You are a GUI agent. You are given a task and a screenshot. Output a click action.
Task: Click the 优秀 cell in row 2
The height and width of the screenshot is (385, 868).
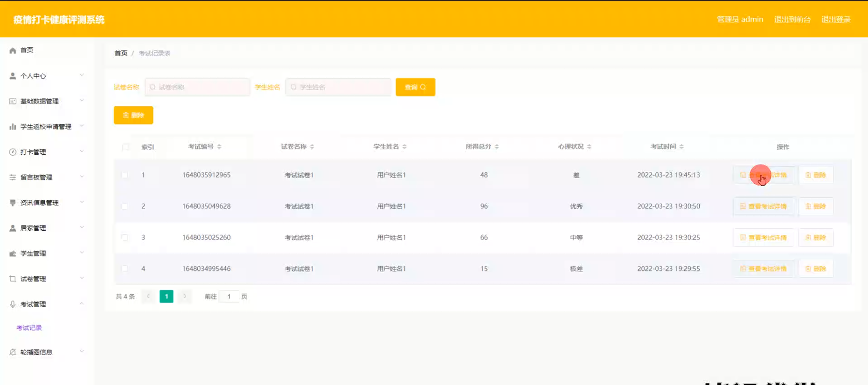pos(576,206)
